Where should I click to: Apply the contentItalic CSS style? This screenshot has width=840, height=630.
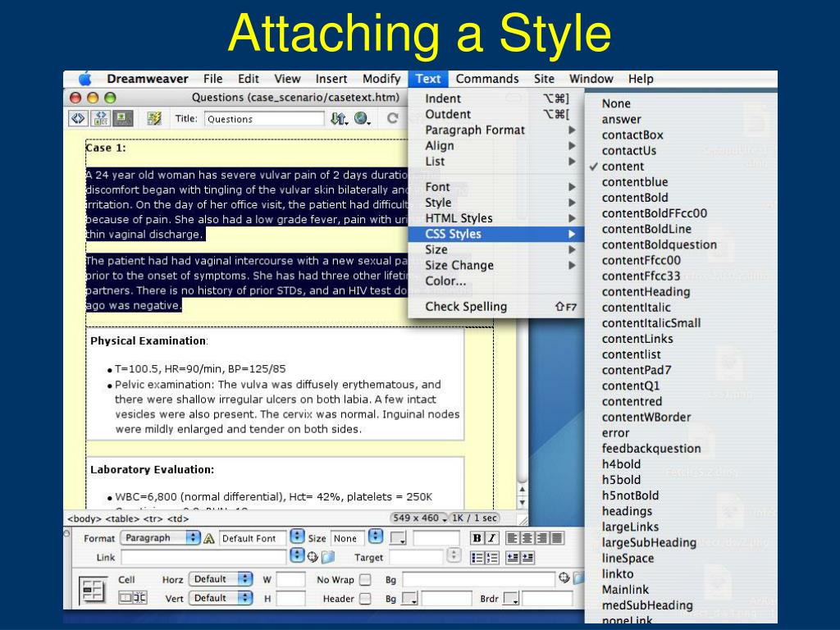click(x=682, y=308)
